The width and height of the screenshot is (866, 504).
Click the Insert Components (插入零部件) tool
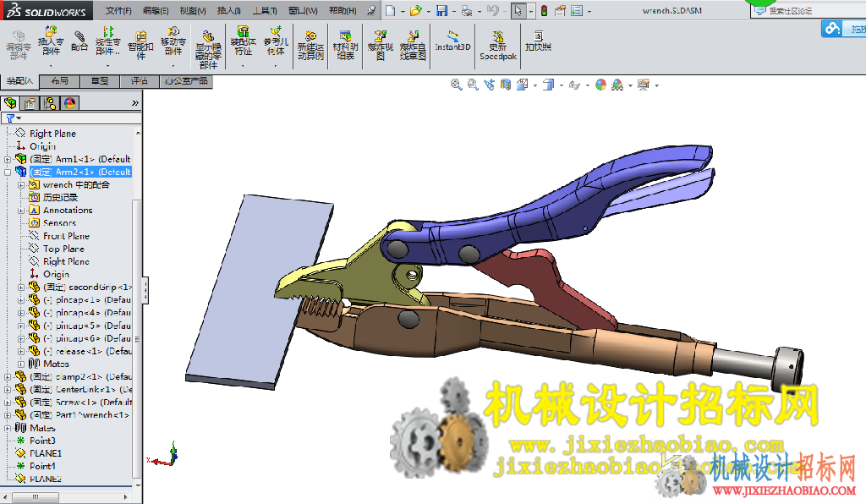50,42
